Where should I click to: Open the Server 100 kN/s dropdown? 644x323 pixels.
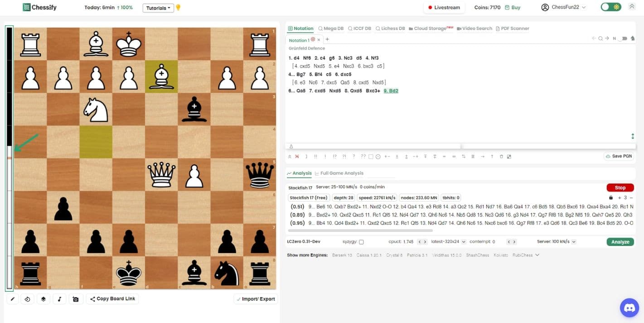[x=557, y=242]
